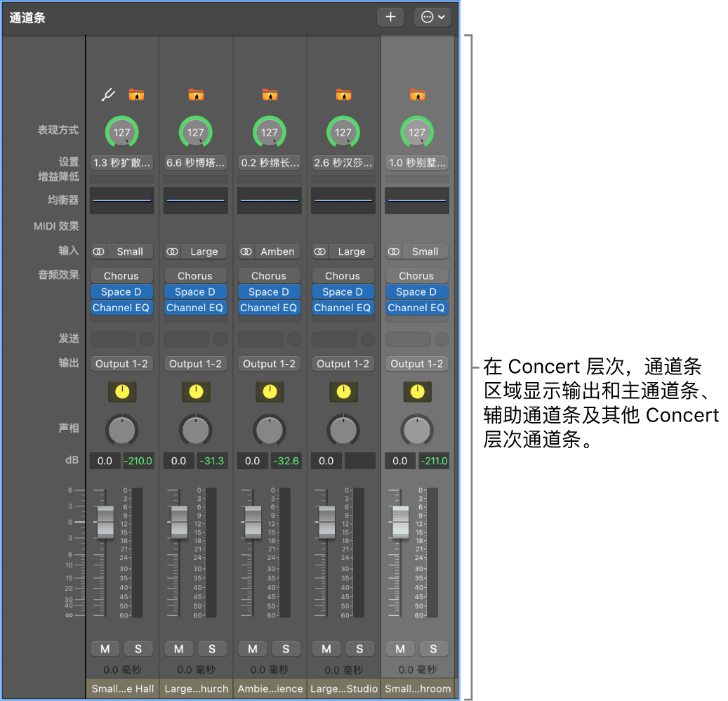728x701 pixels.
Task: Open Channel EQ on the fourth strip
Action: coord(343,308)
